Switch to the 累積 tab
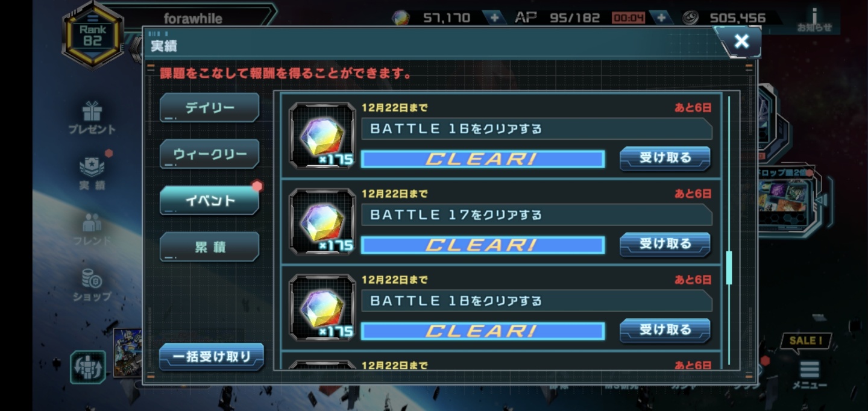868x411 pixels. coord(209,247)
